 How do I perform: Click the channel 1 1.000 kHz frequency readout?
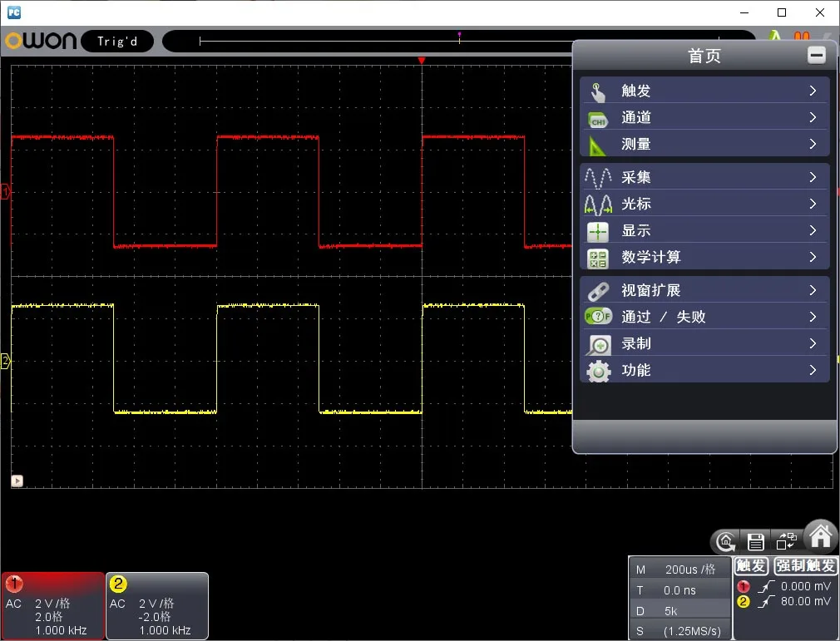(x=61, y=630)
